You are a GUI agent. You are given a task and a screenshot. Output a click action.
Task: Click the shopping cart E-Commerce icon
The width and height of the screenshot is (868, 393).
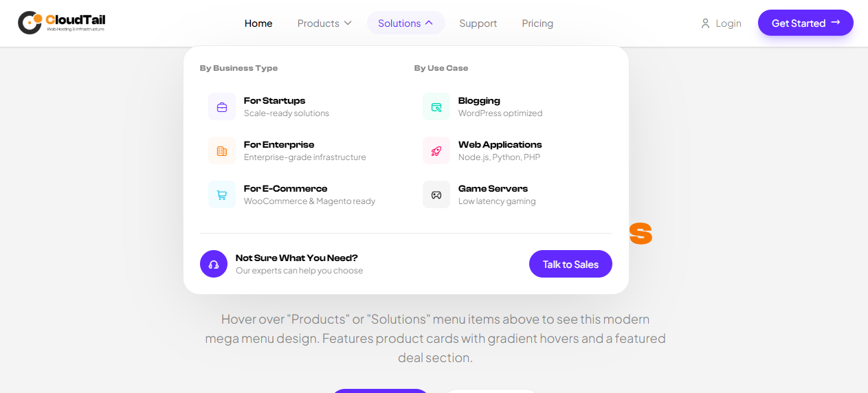(x=222, y=194)
